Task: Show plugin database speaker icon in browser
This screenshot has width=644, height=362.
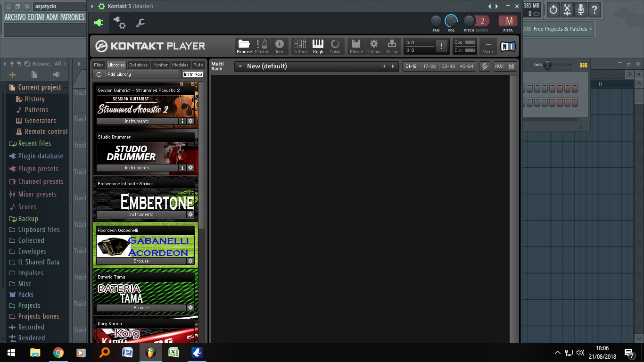Action: pyautogui.click(x=57, y=74)
